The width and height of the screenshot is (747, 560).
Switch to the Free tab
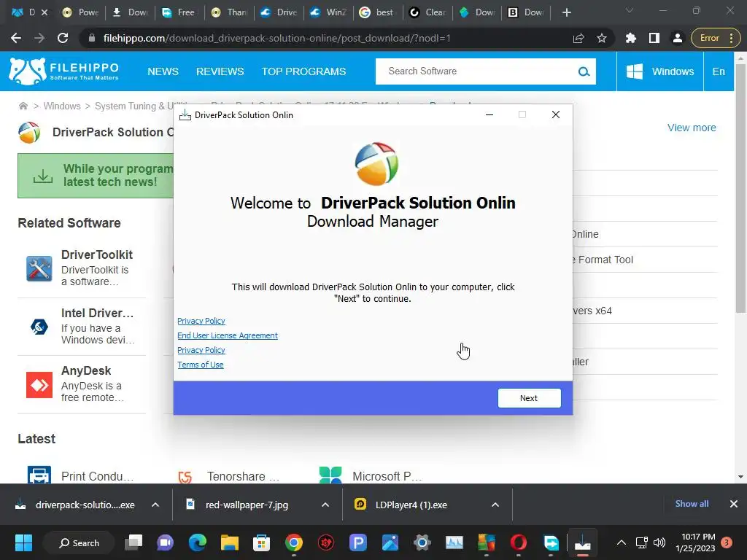(179, 12)
